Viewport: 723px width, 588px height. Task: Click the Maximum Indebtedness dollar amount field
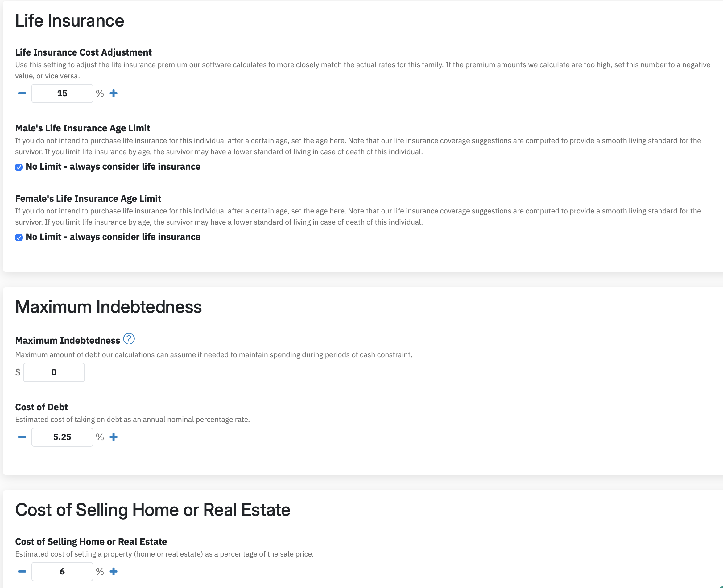point(54,372)
